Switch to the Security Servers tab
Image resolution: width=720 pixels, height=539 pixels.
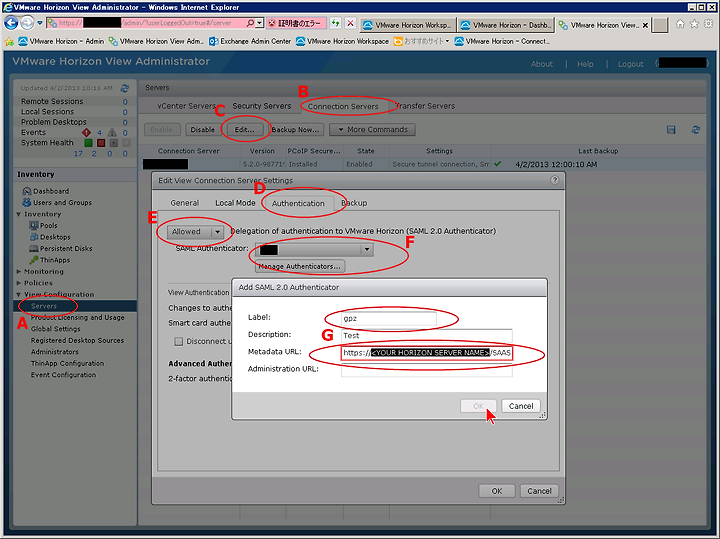[x=262, y=106]
